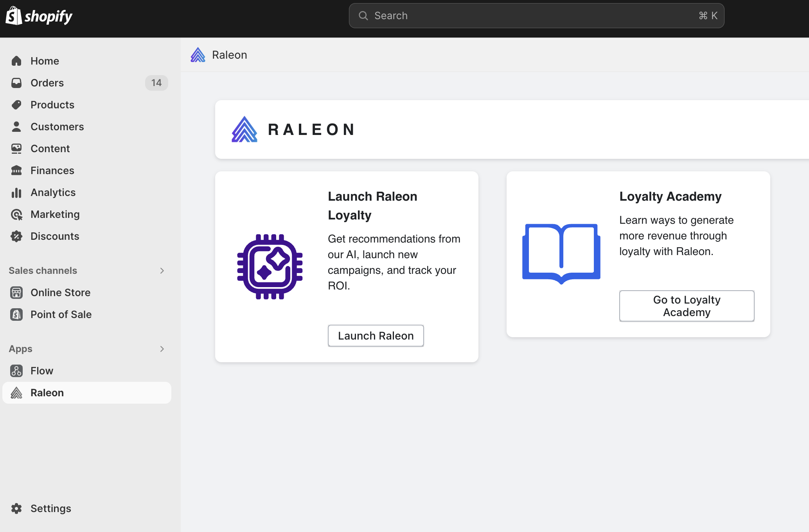Select Point of Sale channel

coord(61,315)
